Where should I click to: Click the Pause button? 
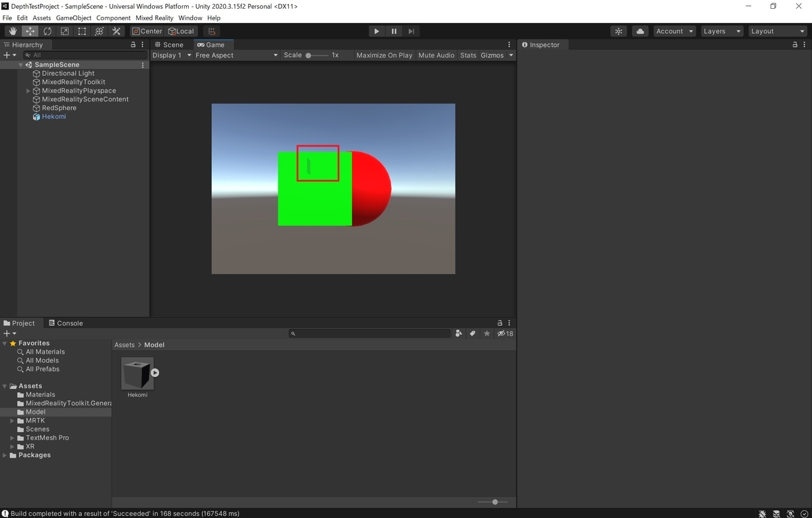[394, 31]
